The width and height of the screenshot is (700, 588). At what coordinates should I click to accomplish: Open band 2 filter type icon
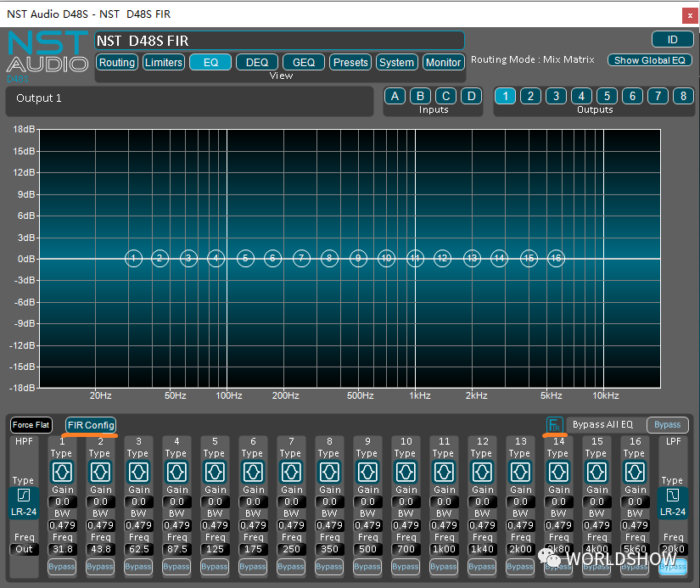tap(100, 472)
